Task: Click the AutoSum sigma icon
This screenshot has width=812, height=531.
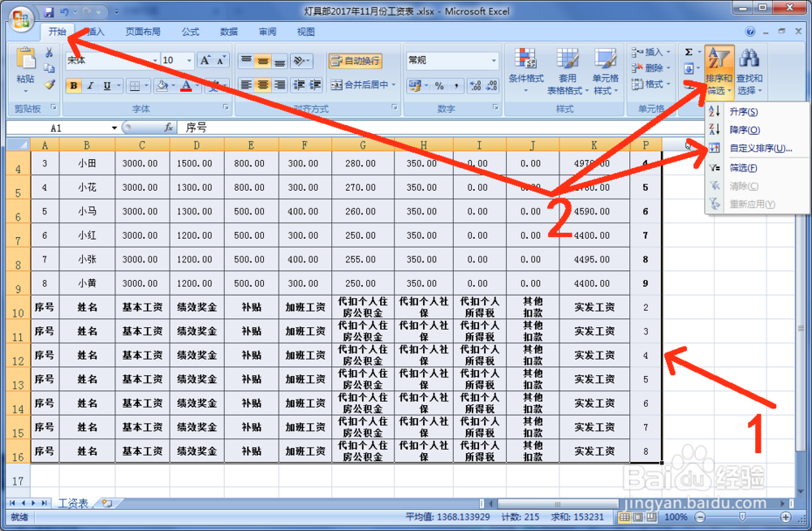Action: 689,52
